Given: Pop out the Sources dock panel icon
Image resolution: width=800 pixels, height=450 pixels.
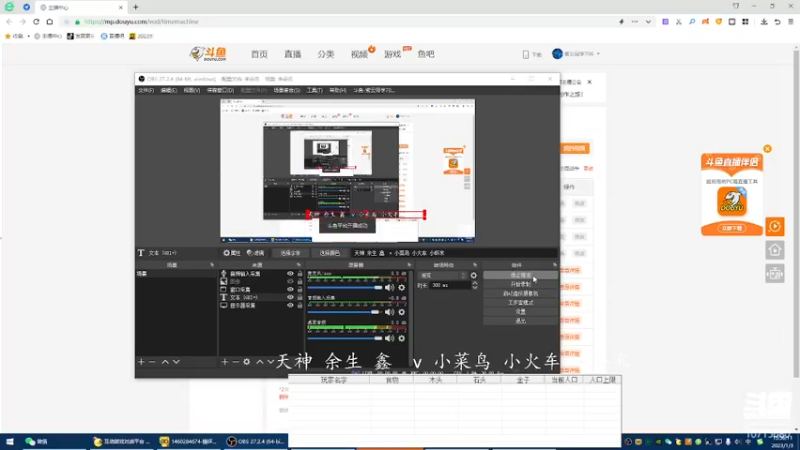Looking at the screenshot, I should pyautogui.click(x=298, y=265).
